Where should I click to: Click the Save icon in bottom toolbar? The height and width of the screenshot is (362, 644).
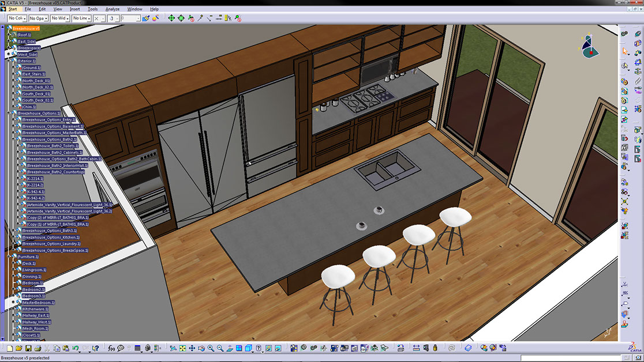tap(28, 348)
